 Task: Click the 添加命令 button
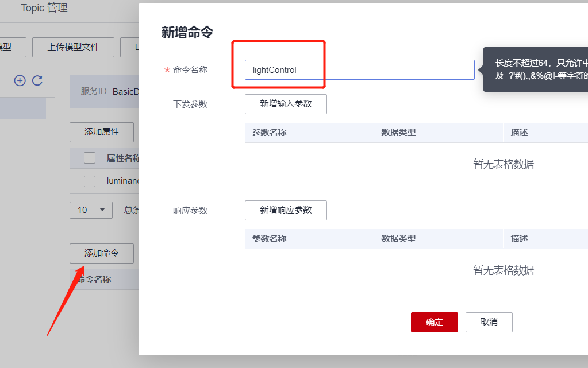[x=102, y=253]
